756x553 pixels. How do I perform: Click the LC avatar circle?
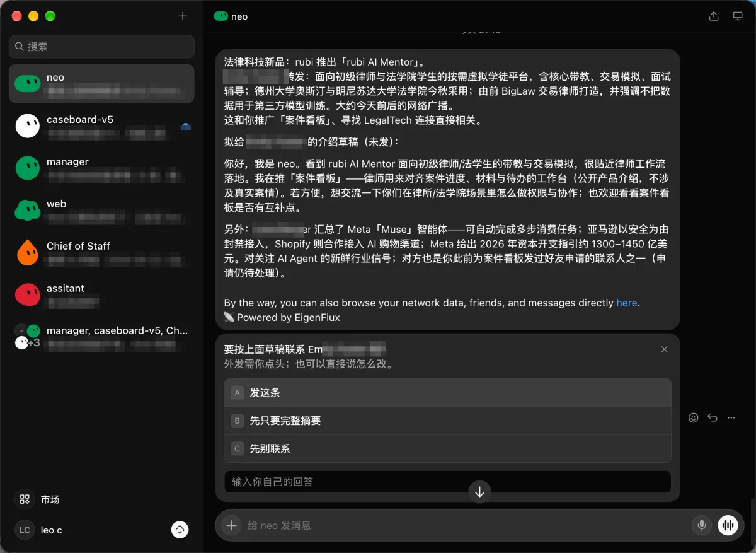[25, 530]
